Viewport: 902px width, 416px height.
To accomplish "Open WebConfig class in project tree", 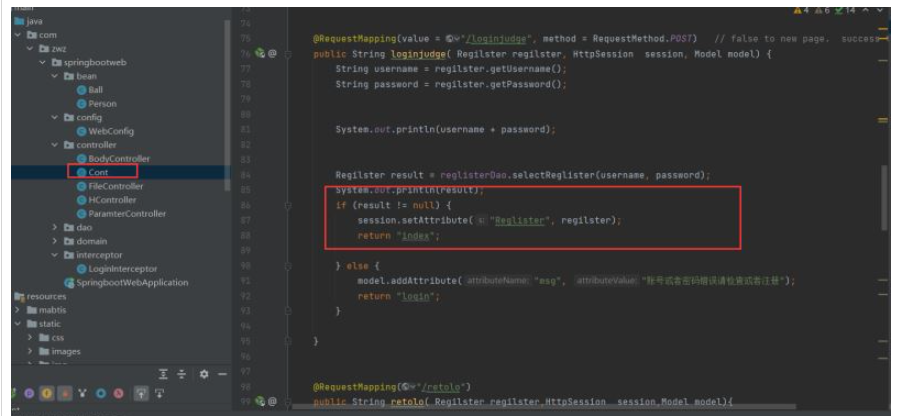I will [x=105, y=131].
